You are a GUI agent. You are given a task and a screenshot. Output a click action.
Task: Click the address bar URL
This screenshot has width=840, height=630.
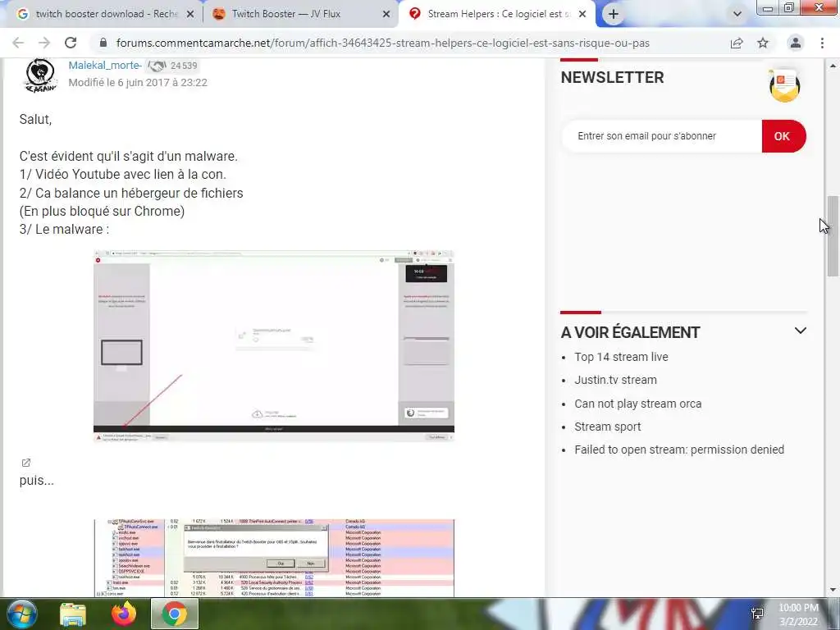coord(382,43)
